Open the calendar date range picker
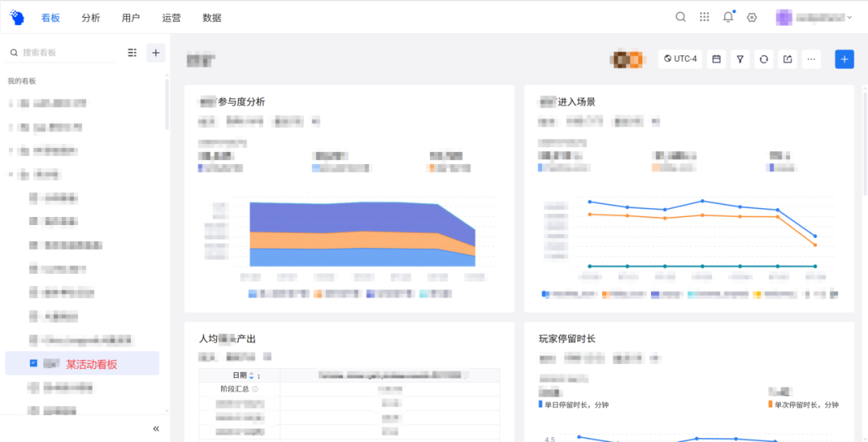Viewport: 868px width, 442px height. pos(716,59)
